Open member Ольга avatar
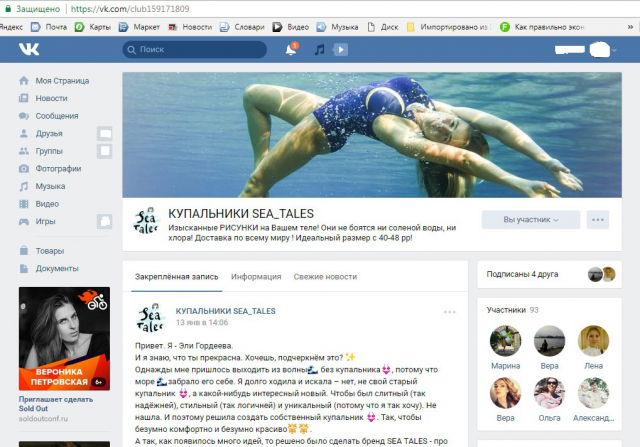The height and width of the screenshot is (447, 640). [549, 393]
